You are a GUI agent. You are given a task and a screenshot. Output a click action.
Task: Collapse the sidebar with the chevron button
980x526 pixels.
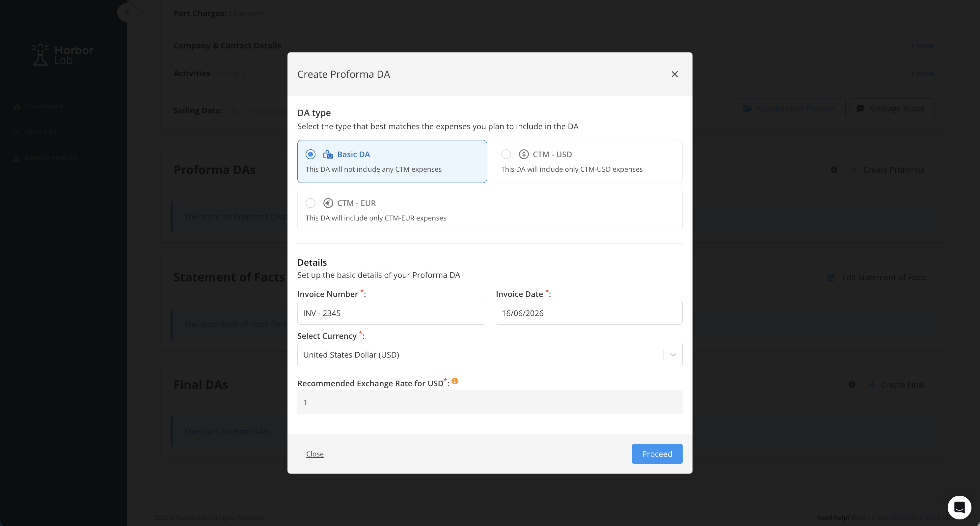[127, 13]
